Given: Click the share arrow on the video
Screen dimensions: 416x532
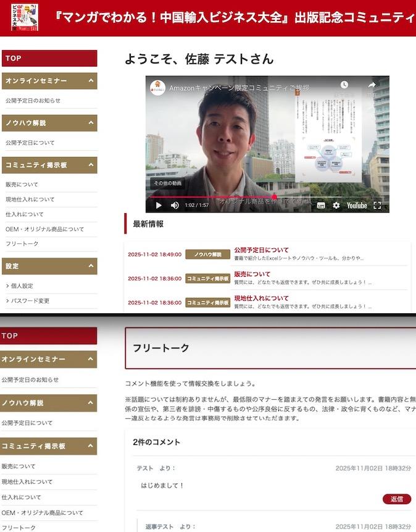Looking at the screenshot, I should pyautogui.click(x=372, y=85).
